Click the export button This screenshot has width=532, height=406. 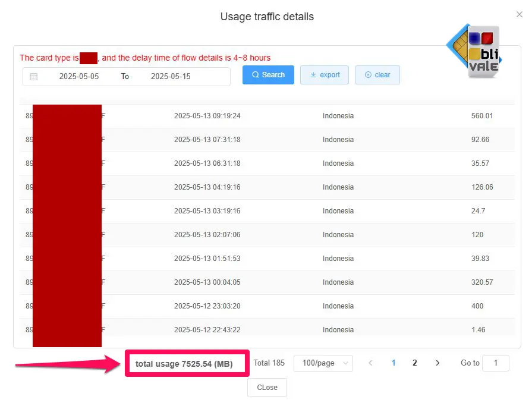coord(325,75)
